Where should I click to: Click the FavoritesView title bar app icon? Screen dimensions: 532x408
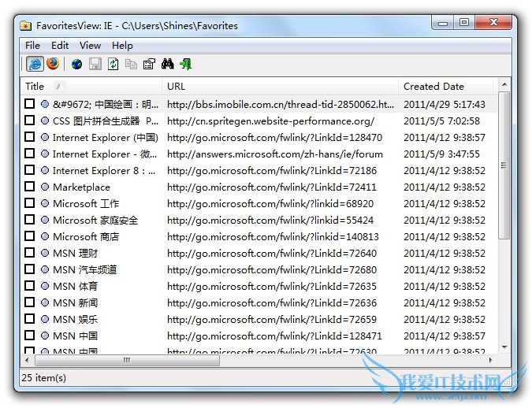click(26, 26)
